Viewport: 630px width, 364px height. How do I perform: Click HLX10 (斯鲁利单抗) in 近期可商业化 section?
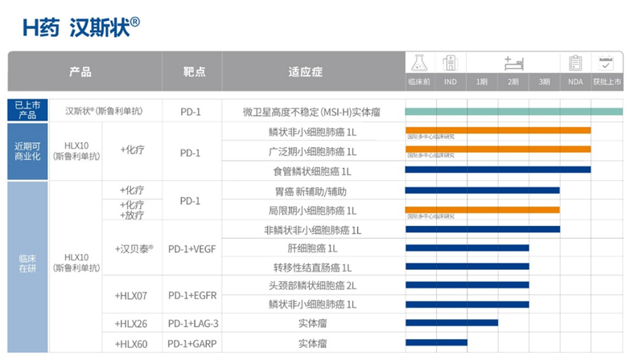point(76,151)
